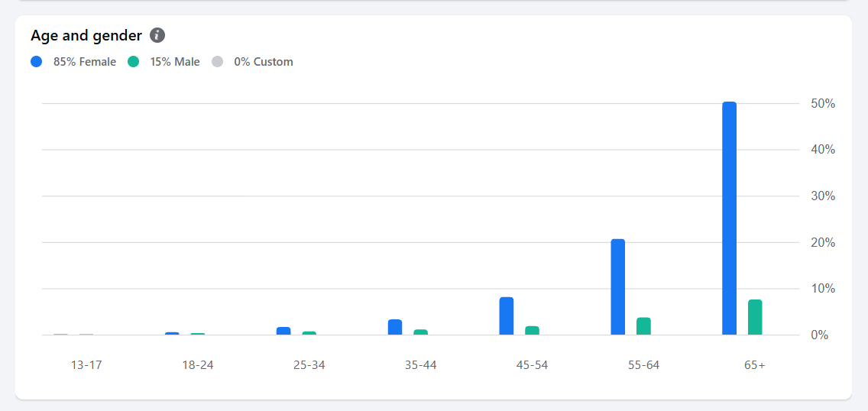Image resolution: width=868 pixels, height=411 pixels.
Task: Click the female bar for 65+
Action: [730, 218]
